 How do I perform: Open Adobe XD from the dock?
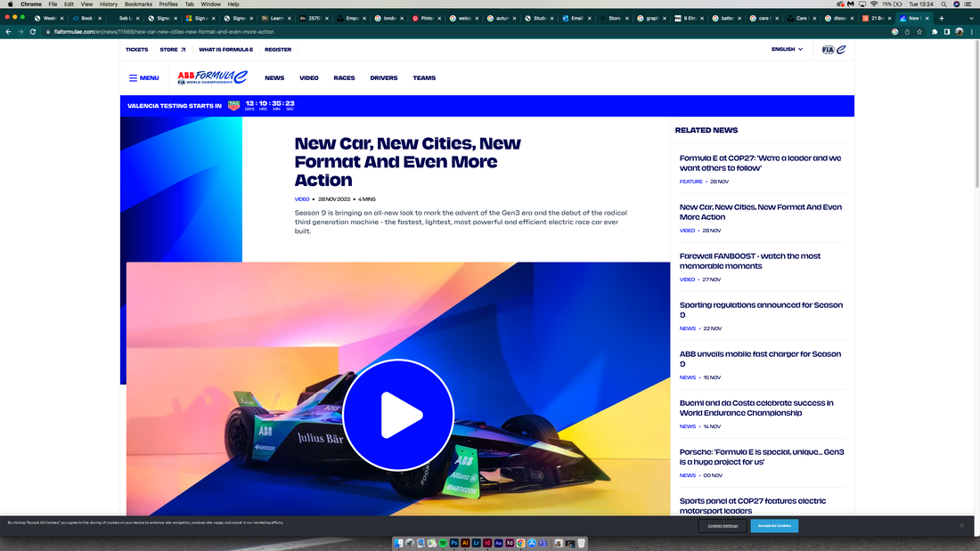[510, 544]
